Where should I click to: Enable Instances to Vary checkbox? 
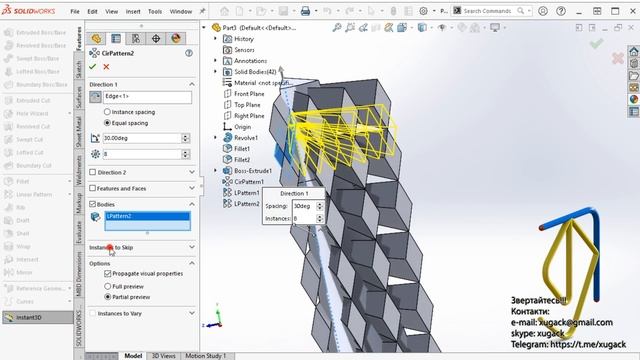pos(93,313)
